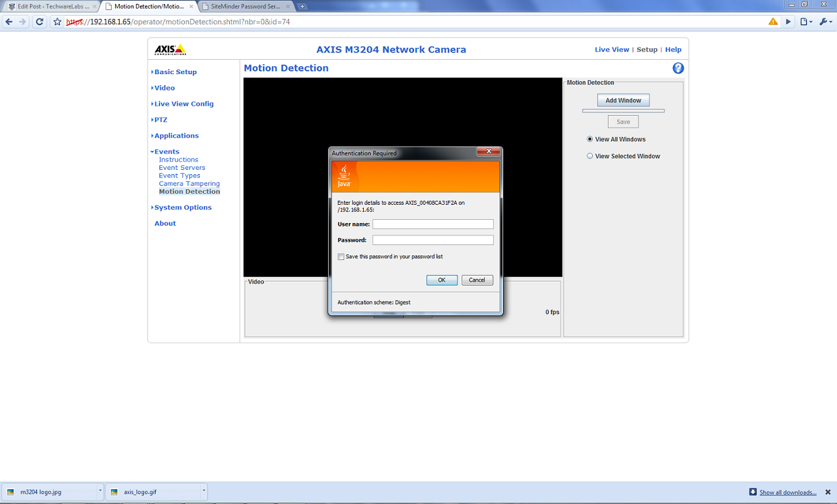The height and width of the screenshot is (504, 837).
Task: Open a new tab with plus button
Action: tap(302, 7)
